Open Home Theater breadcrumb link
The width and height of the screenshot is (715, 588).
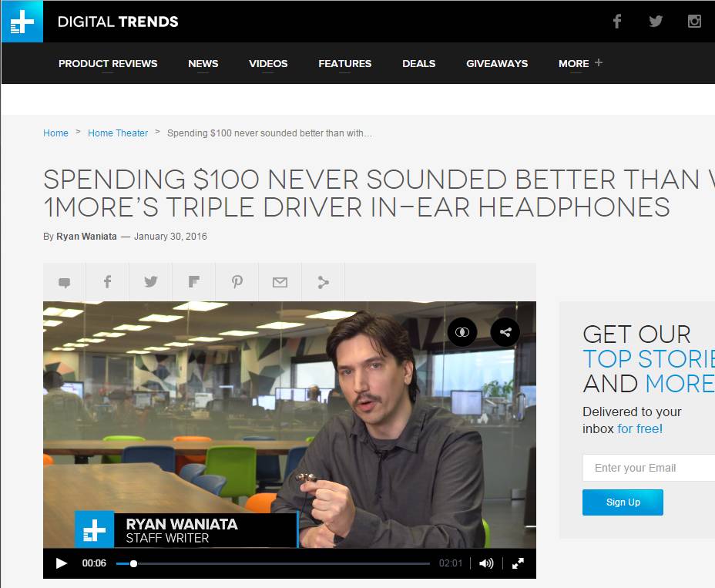118,133
